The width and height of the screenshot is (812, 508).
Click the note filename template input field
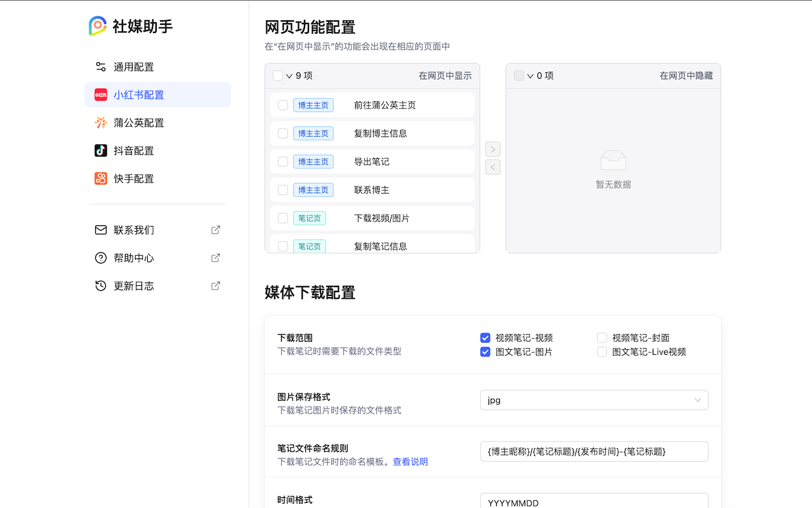(594, 451)
